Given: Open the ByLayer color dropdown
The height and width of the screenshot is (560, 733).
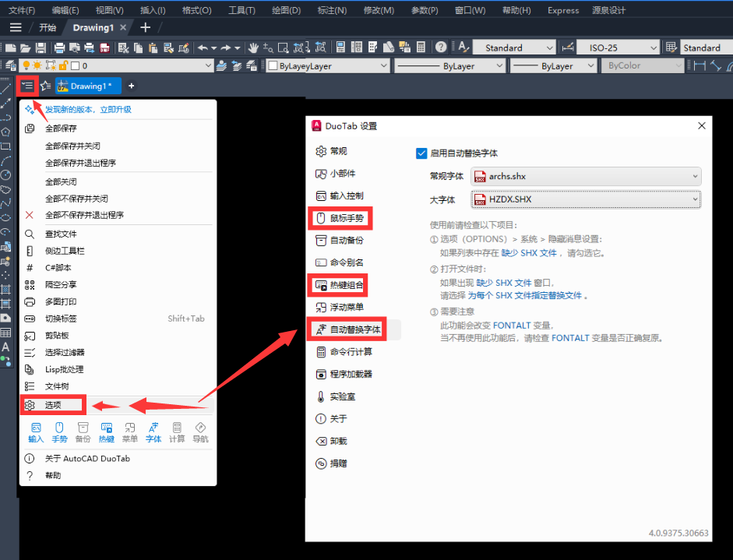Looking at the screenshot, I should tap(328, 66).
